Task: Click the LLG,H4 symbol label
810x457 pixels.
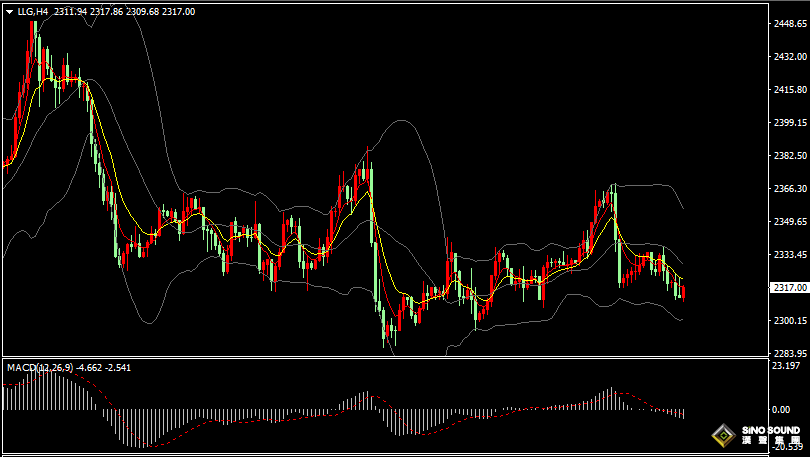Action: tap(32, 12)
